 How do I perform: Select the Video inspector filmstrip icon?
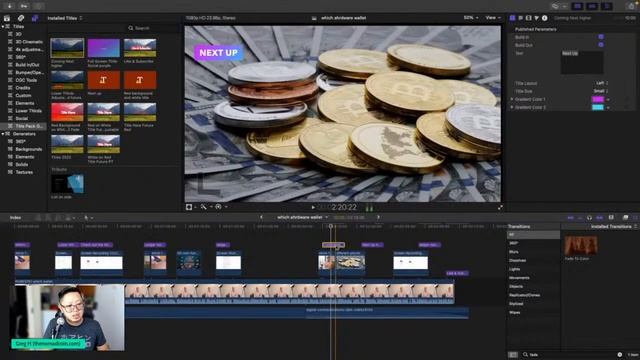(529, 18)
